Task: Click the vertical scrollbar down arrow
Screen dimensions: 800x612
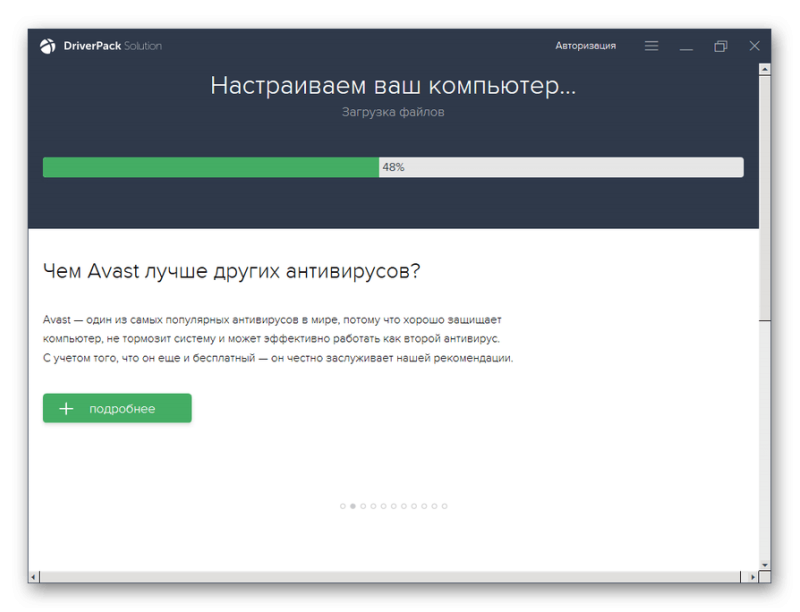Action: click(x=764, y=565)
